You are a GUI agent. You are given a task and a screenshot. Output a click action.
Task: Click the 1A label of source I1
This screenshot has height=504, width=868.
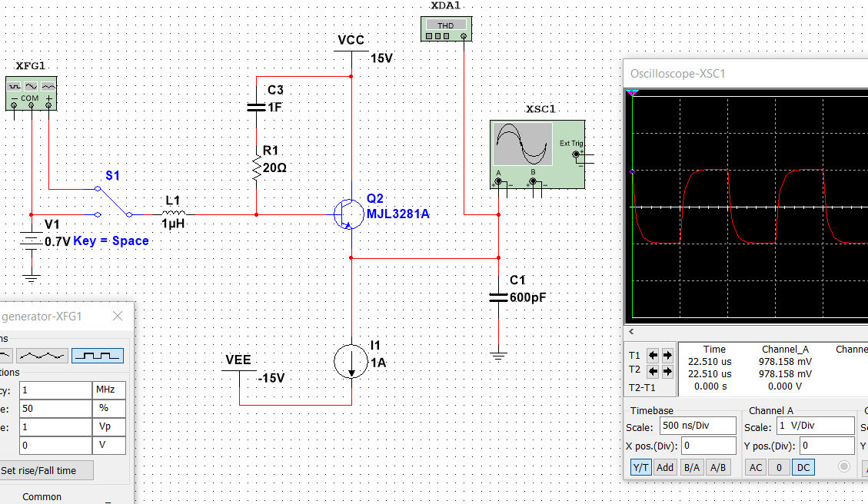tap(378, 363)
